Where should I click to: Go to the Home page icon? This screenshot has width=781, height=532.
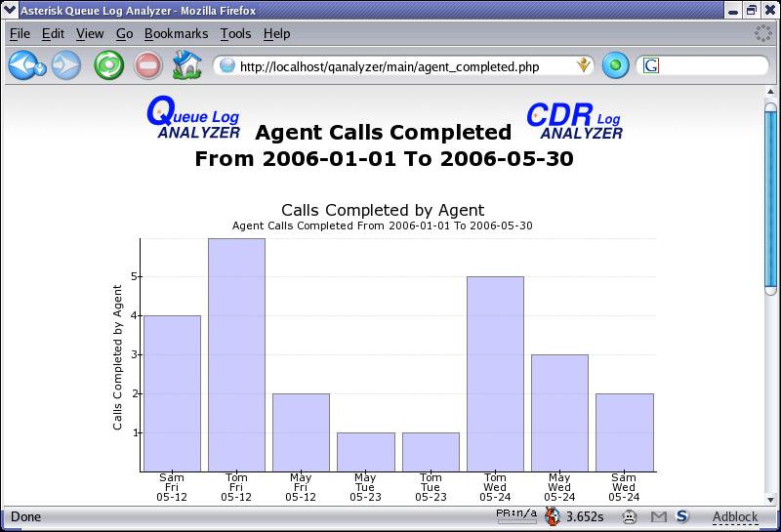point(185,66)
